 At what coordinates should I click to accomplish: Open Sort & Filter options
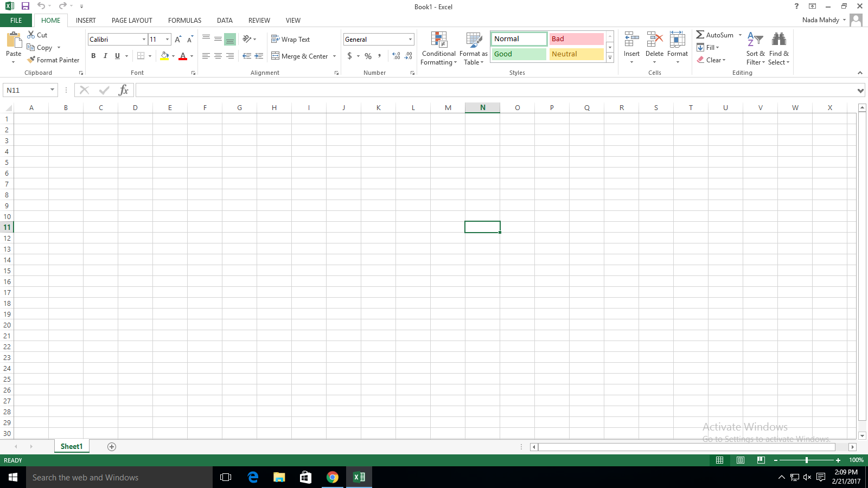pos(755,49)
